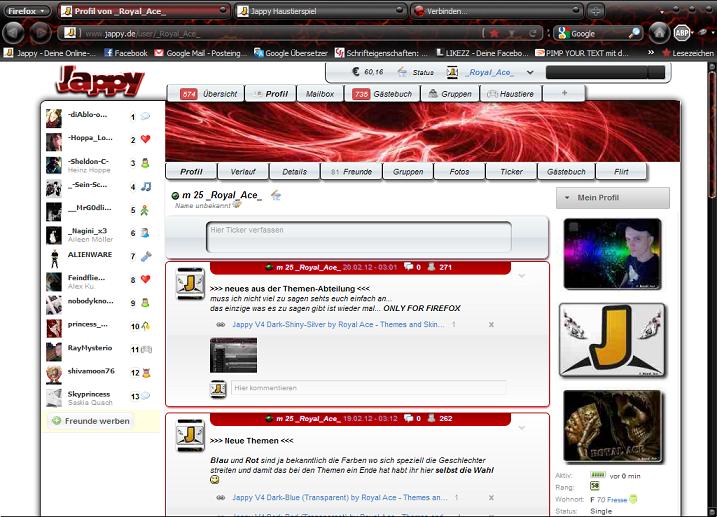
Task: Click the bookmark star in the address bar
Action: (494, 33)
